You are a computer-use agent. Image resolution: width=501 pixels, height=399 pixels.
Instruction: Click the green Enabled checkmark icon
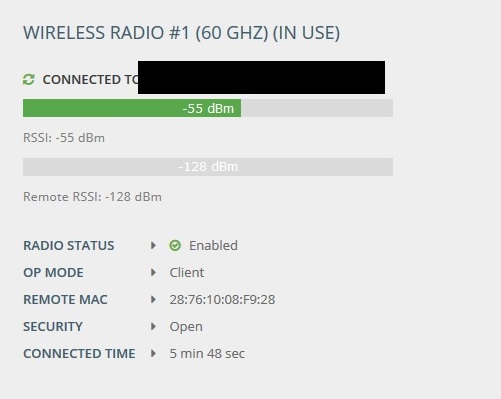tap(175, 246)
